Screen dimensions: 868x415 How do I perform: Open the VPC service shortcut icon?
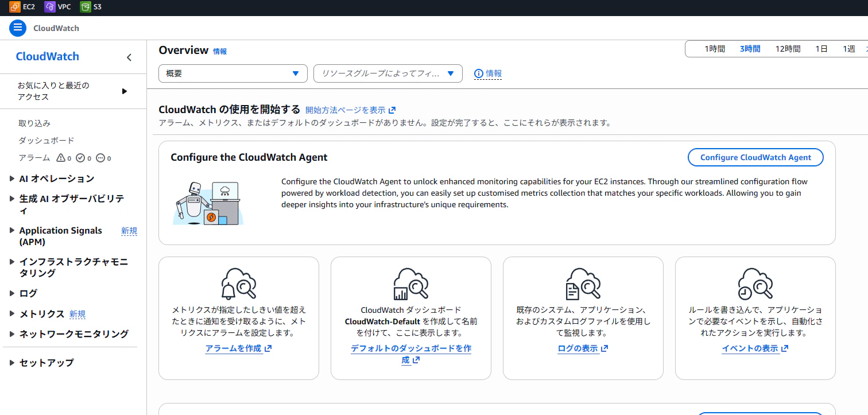[50, 7]
